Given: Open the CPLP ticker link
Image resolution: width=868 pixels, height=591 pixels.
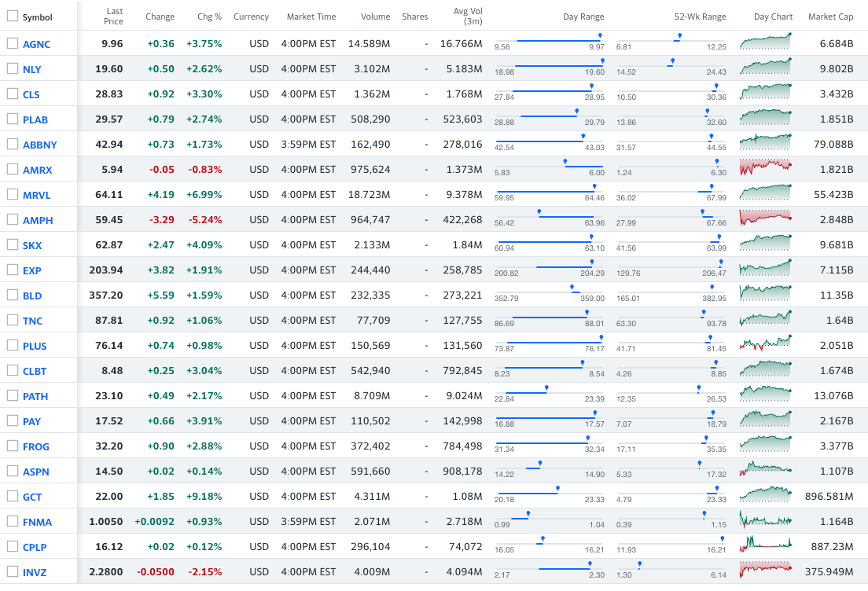Looking at the screenshot, I should (35, 547).
